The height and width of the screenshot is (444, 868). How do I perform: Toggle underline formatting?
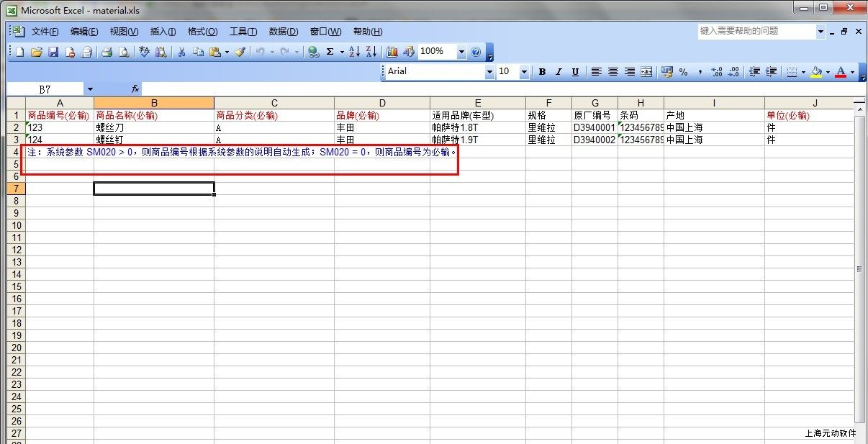tap(575, 72)
